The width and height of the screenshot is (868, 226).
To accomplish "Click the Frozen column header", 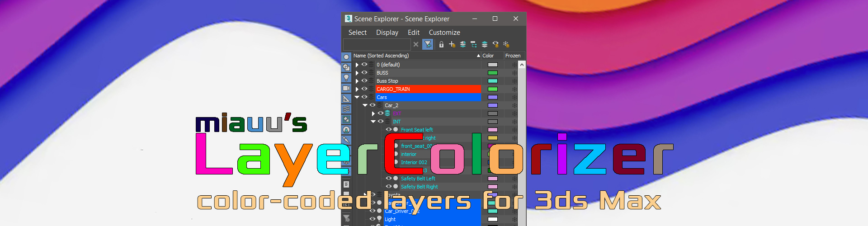I will [513, 56].
